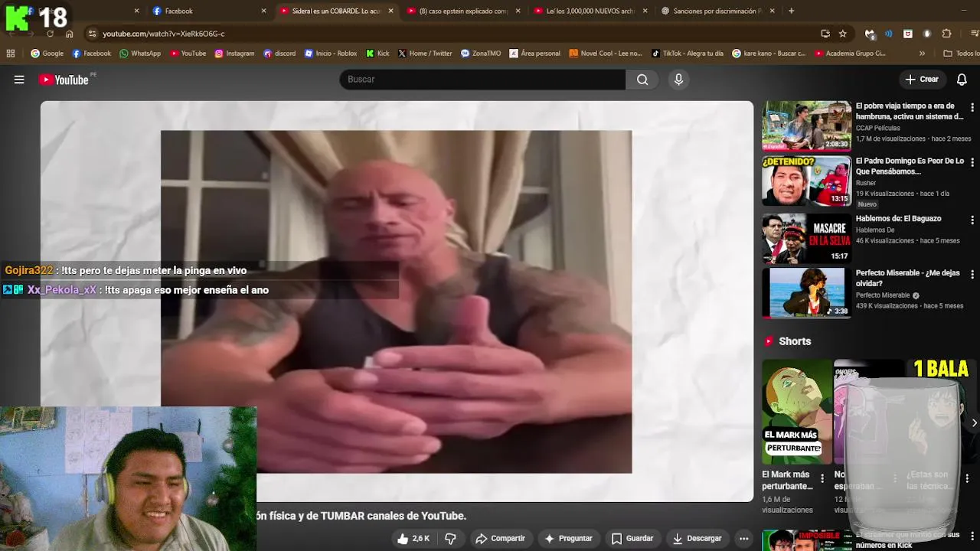Open menu for Perfecto Miserable video
980x551 pixels.
(x=972, y=274)
